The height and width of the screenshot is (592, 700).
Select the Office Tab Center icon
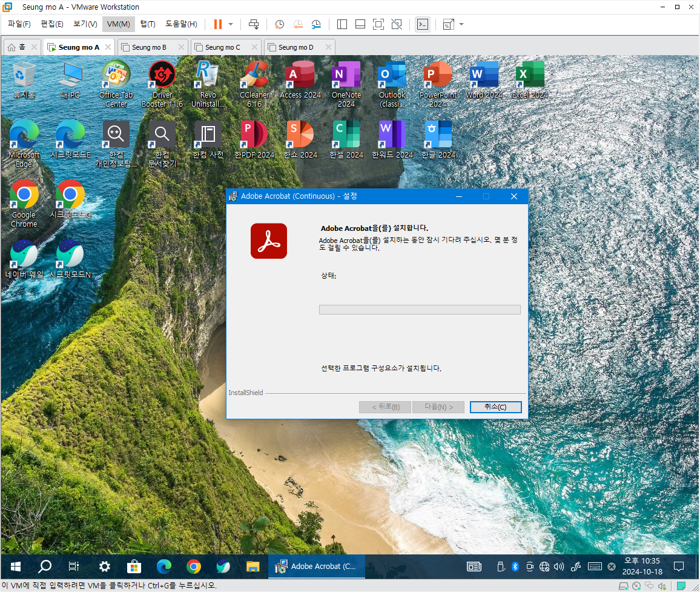pos(116,84)
